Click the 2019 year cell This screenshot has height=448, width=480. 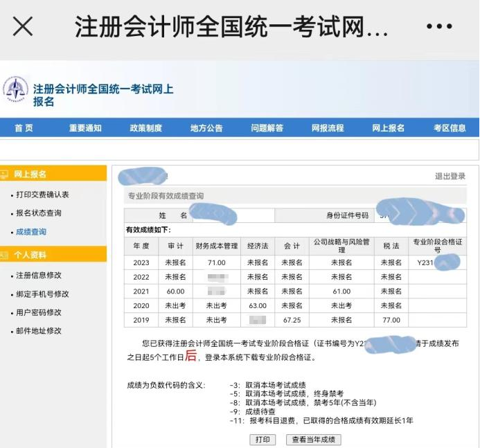tap(141, 320)
